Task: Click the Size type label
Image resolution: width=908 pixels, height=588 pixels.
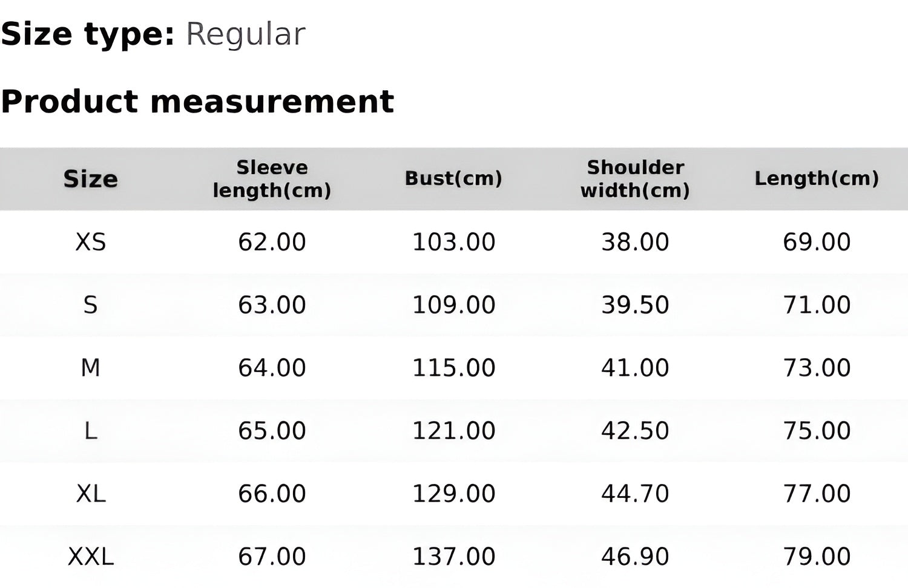Action: point(88,34)
